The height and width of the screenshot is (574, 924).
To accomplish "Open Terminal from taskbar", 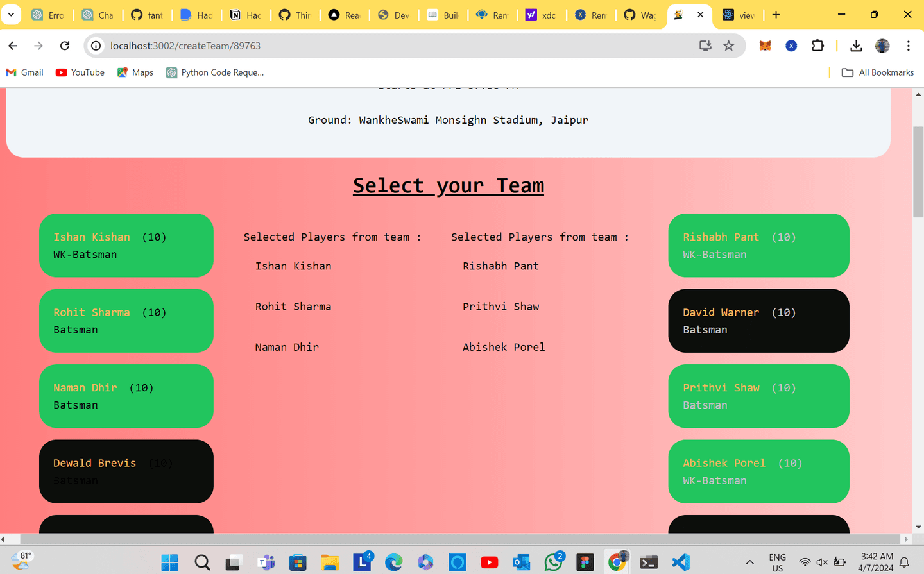I will point(649,562).
